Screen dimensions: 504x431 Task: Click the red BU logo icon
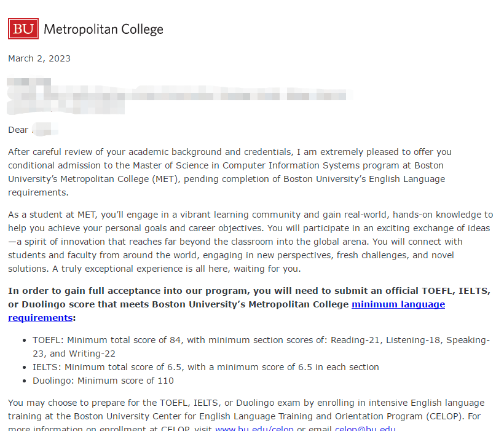(23, 29)
